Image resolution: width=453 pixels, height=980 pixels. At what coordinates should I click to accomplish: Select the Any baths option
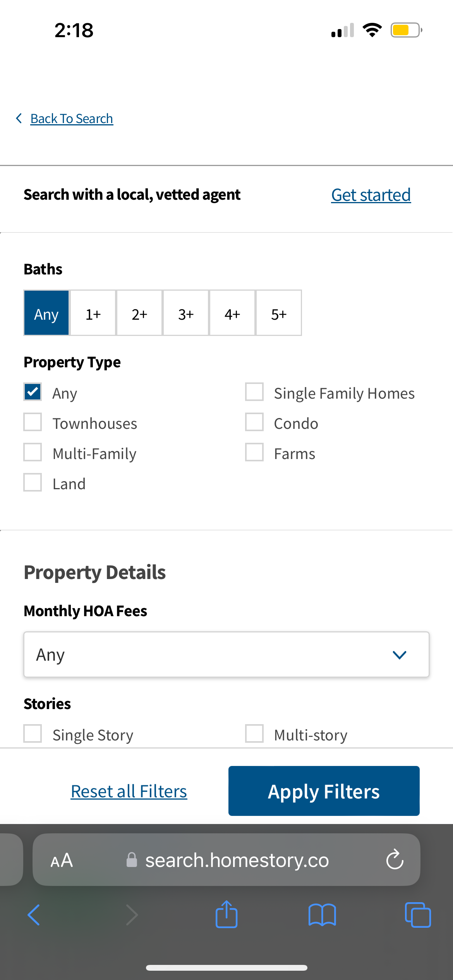click(x=46, y=313)
